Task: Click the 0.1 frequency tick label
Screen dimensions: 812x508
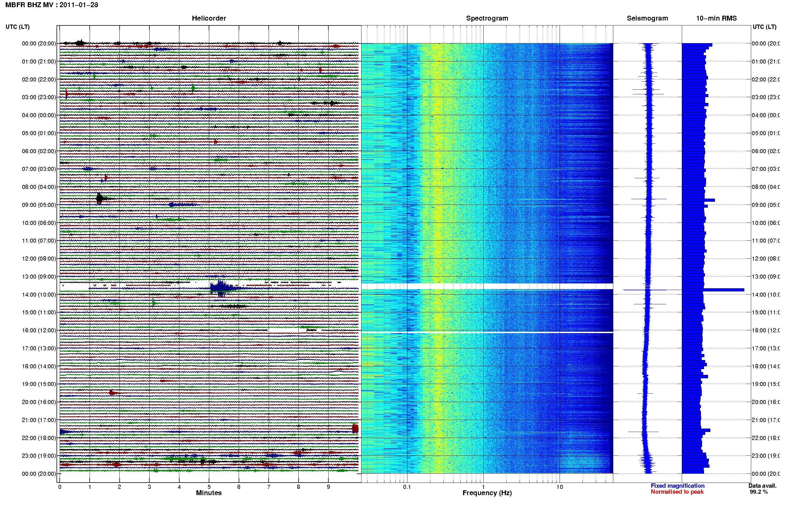Action: tap(407, 487)
